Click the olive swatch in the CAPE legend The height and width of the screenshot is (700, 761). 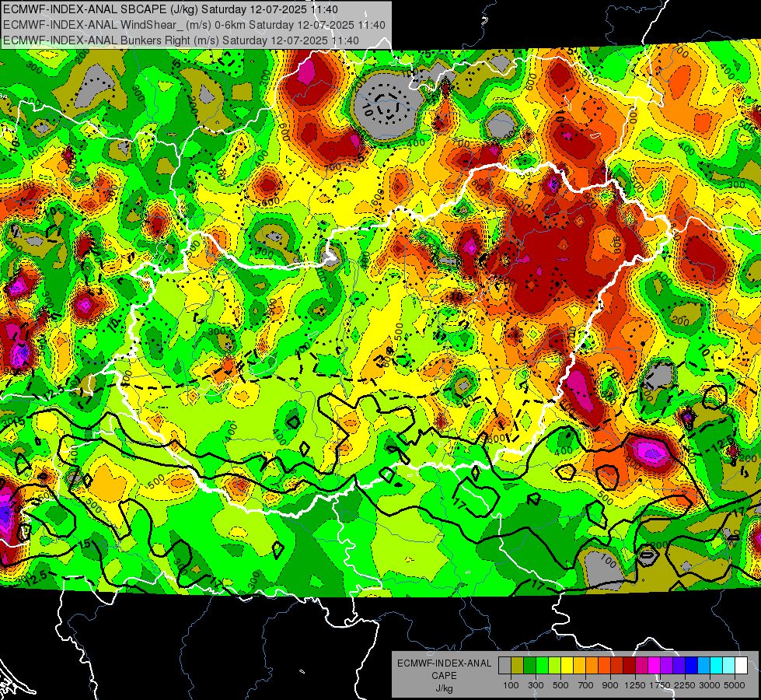[x=518, y=665]
